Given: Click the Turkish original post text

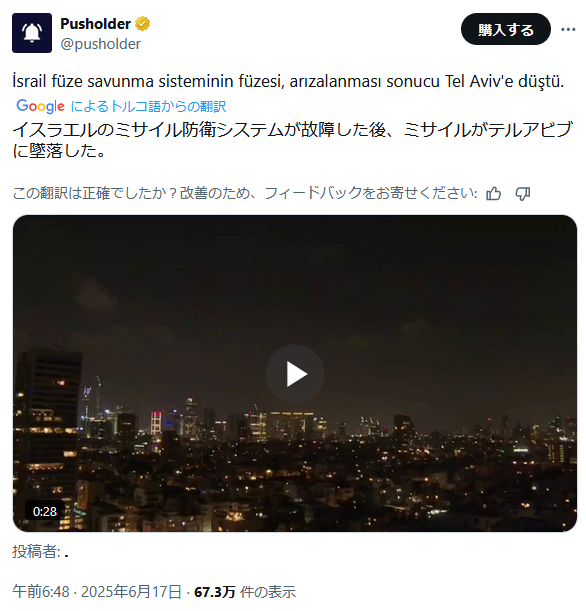Looking at the screenshot, I should [x=288, y=81].
